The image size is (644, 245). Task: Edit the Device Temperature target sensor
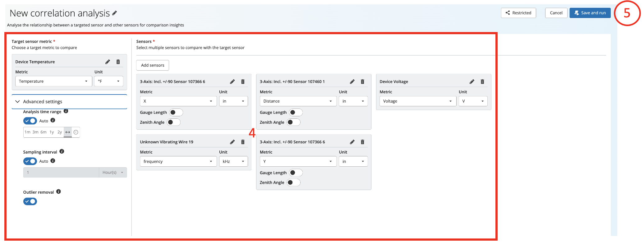pos(108,62)
